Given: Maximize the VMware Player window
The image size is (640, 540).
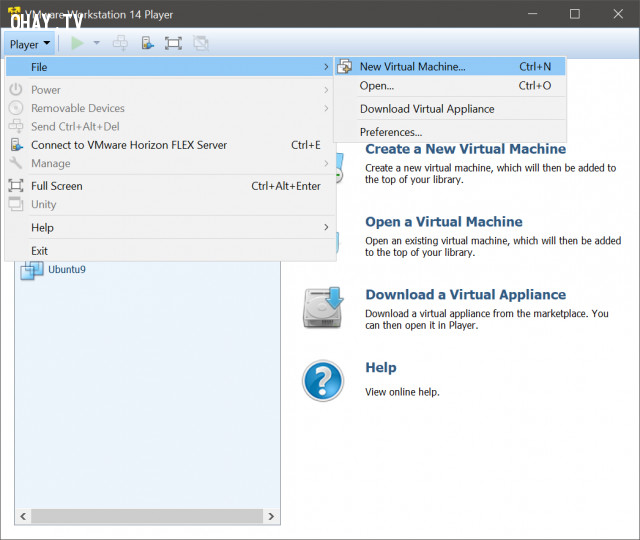Looking at the screenshot, I should tap(575, 14).
